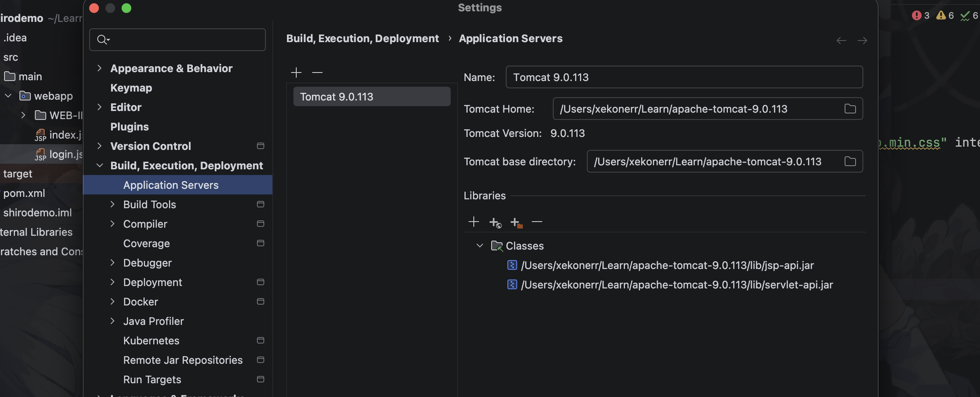Browse for Tomcat Home folder icon
The width and height of the screenshot is (980, 397).
[850, 109]
